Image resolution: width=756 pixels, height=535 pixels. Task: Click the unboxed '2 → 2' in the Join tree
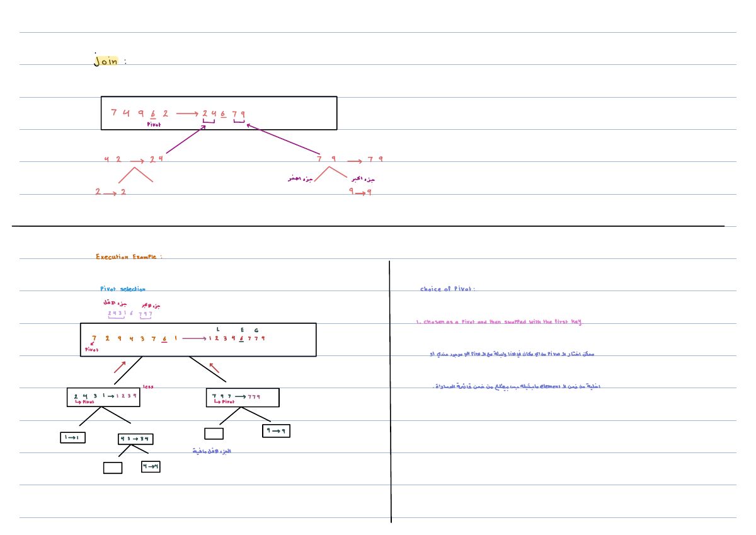coord(111,192)
